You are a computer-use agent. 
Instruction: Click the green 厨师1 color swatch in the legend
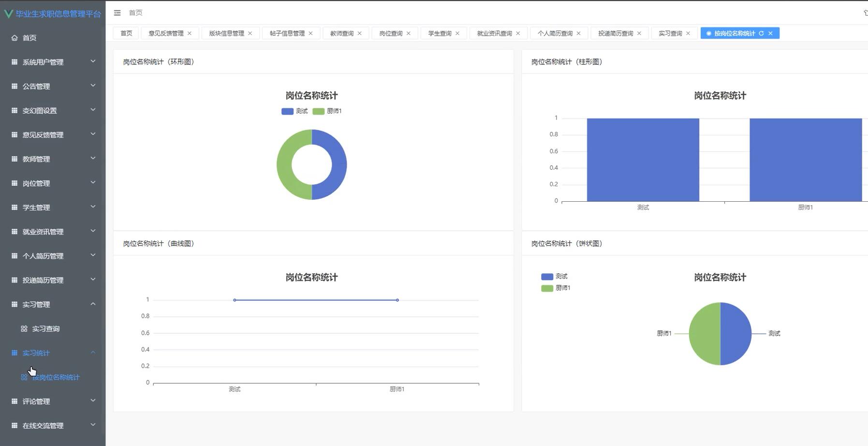click(318, 111)
